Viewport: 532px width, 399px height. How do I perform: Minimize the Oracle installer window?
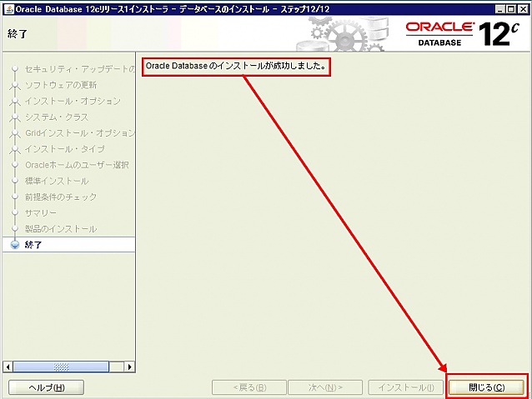pyautogui.click(x=499, y=9)
